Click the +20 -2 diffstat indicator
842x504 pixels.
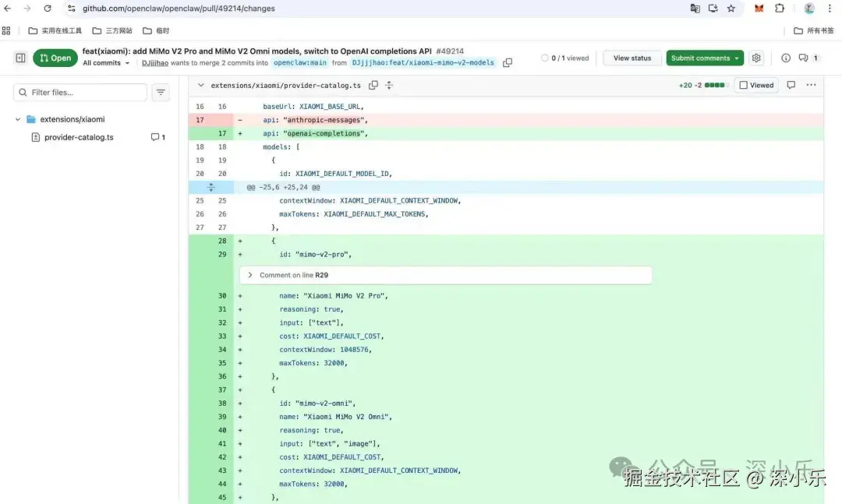tap(702, 86)
